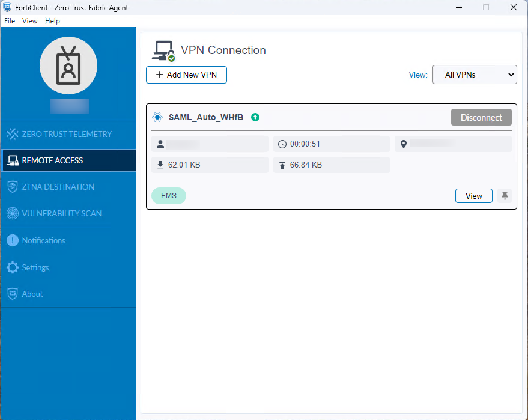Click the blue VPN type icon beside SAML_Auto_WHfB

157,117
